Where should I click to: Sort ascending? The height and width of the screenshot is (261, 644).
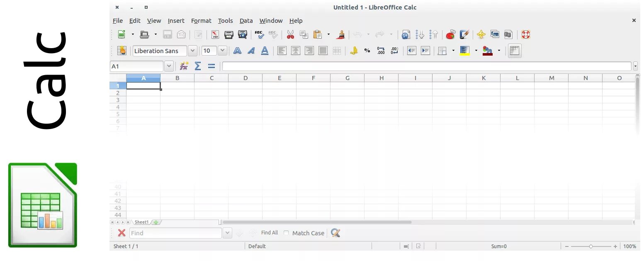click(420, 34)
